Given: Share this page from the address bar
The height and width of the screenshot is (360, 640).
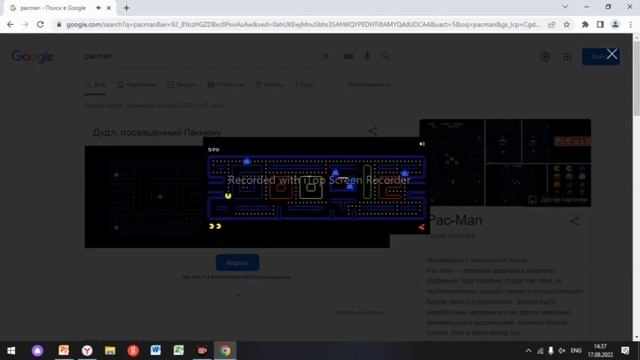Looking at the screenshot, I should 551,24.
